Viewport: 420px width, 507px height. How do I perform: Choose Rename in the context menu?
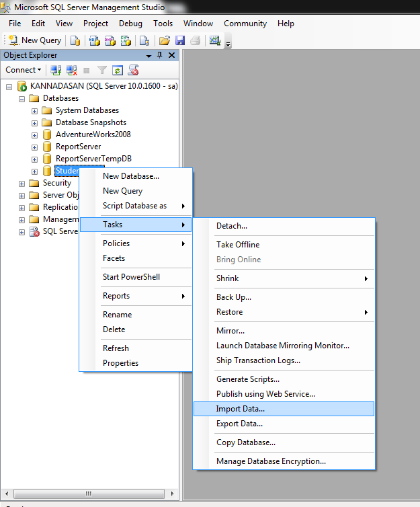tap(136, 315)
